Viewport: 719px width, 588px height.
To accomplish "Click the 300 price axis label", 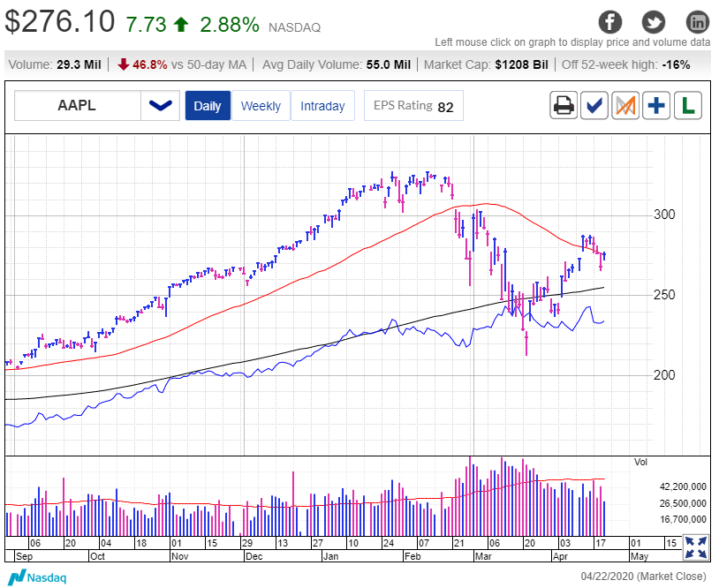I will pos(664,215).
